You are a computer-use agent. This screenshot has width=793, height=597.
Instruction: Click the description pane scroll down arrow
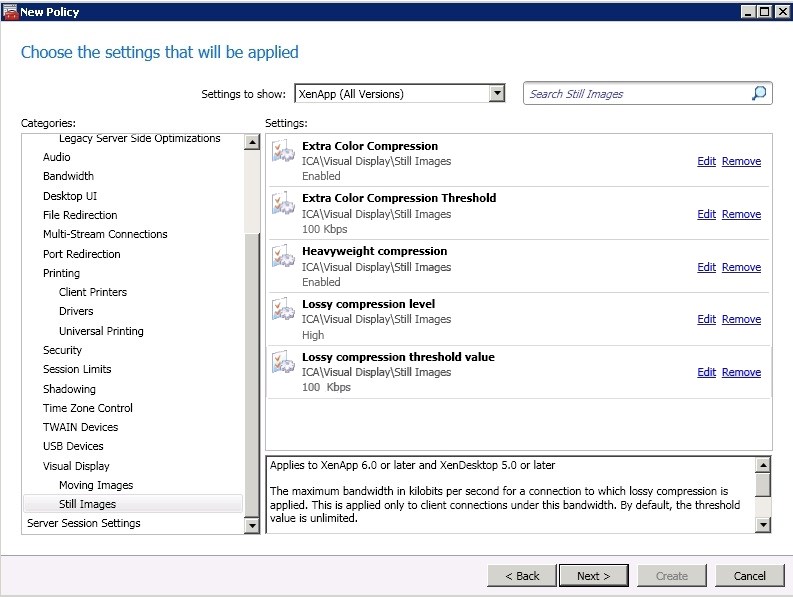pyautogui.click(x=763, y=525)
